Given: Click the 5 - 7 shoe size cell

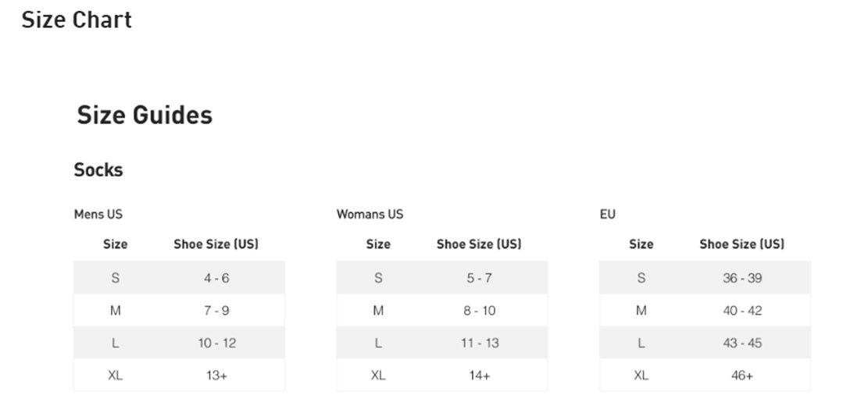Looking at the screenshot, I should pyautogui.click(x=479, y=278).
